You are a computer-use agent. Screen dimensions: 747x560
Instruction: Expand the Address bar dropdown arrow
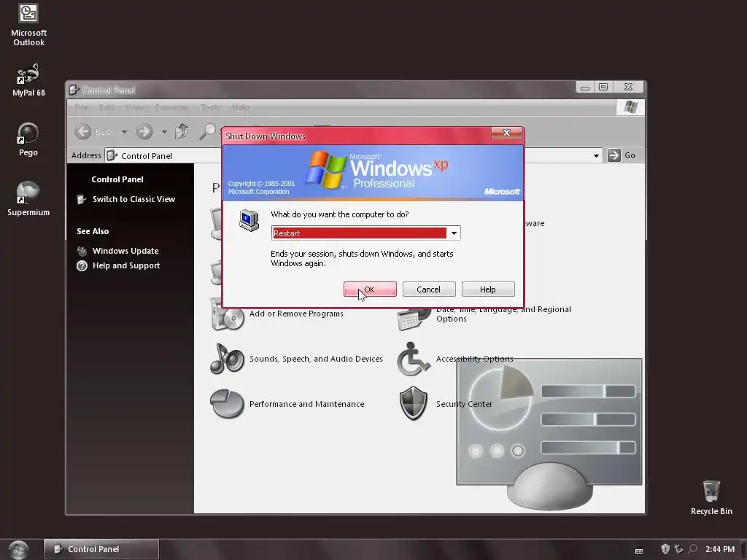click(596, 156)
